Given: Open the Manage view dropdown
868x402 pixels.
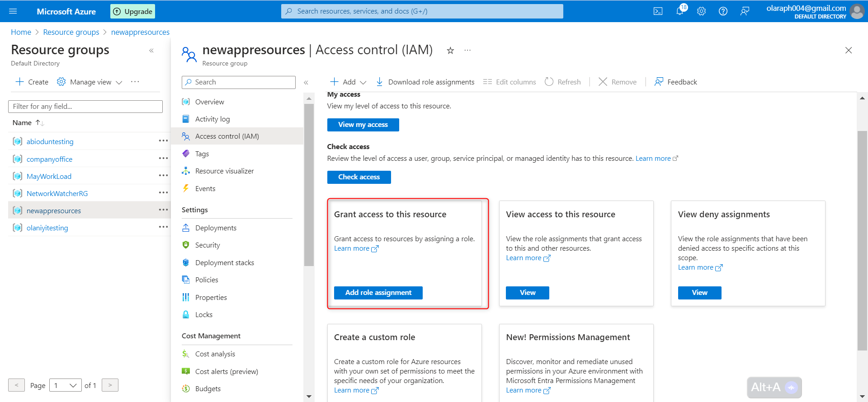Looking at the screenshot, I should 90,82.
